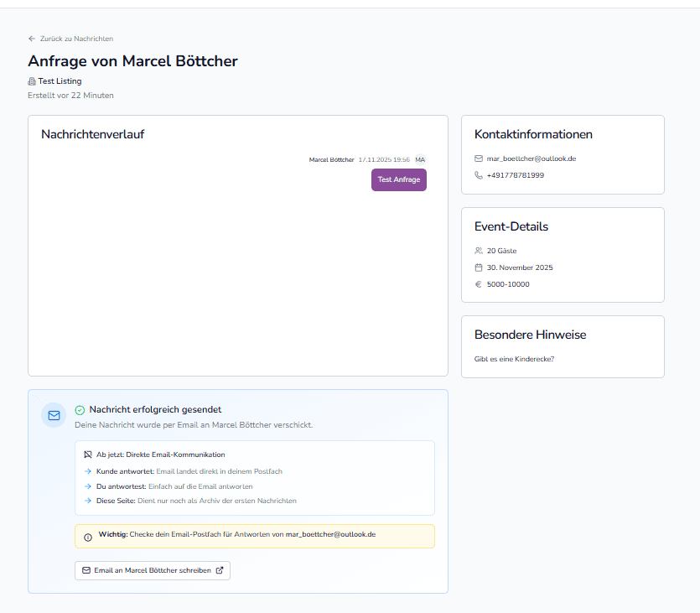Image resolution: width=700 pixels, height=613 pixels.
Task: Click the crossed-out chat icon beside Ab jetzt
Action: click(x=88, y=455)
